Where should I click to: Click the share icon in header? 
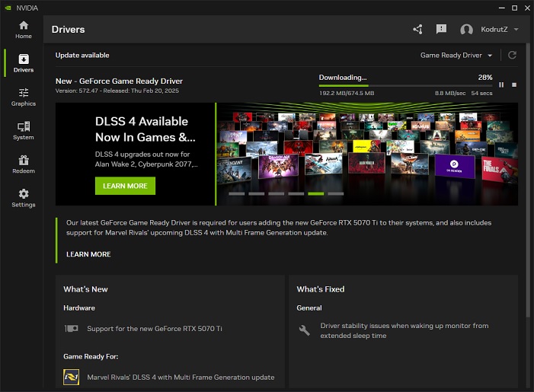coord(417,30)
